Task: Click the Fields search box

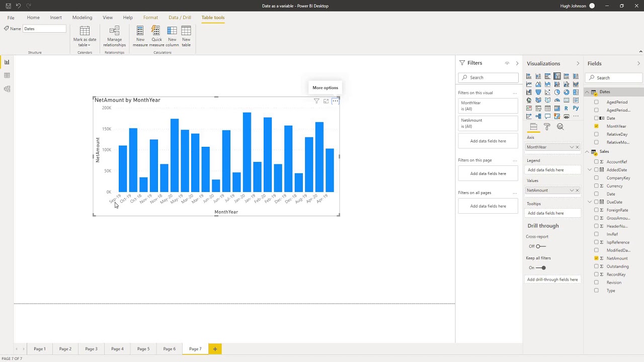Action: click(x=613, y=77)
